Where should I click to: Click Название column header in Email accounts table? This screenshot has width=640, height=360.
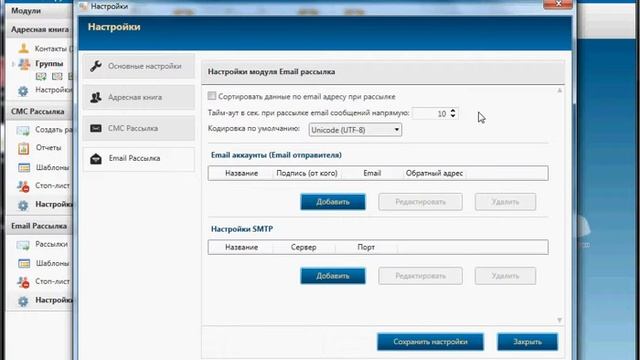[x=241, y=173]
